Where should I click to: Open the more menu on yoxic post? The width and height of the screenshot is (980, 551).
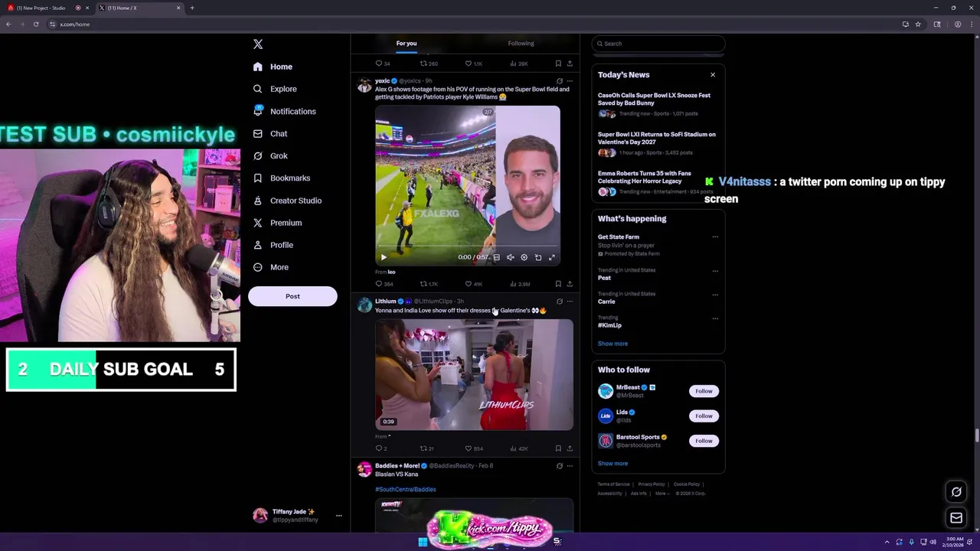(570, 80)
